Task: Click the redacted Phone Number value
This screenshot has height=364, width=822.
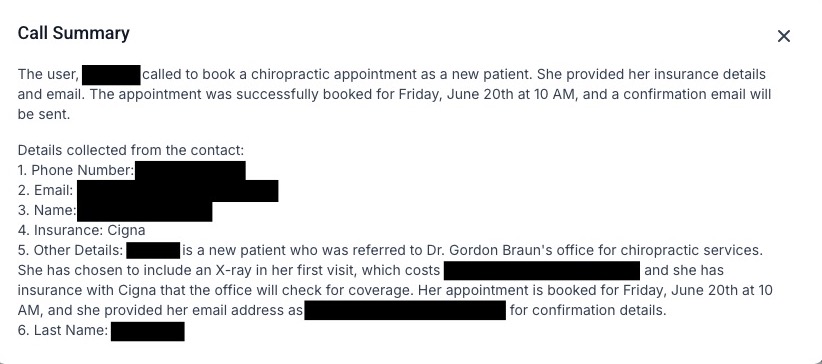Action: click(x=190, y=171)
